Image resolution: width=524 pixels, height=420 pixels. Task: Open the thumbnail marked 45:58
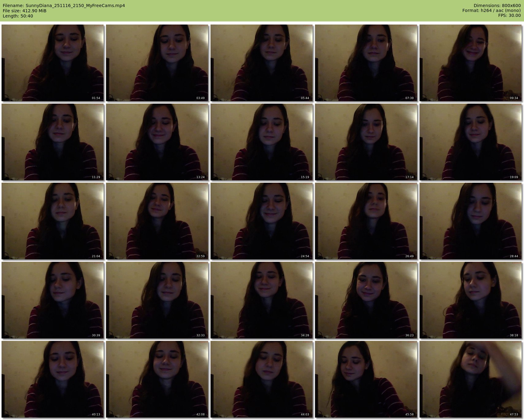point(366,379)
